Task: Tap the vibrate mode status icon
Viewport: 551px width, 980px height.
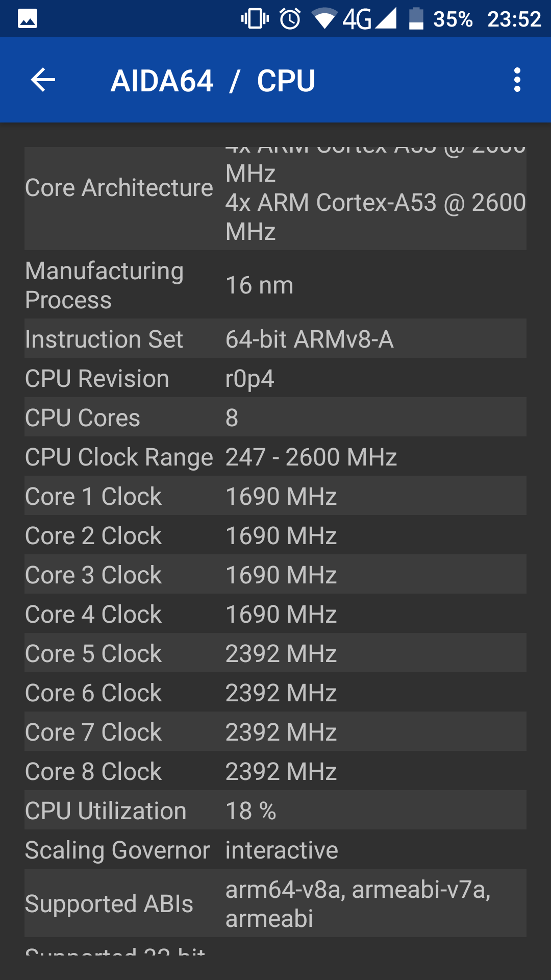Action: (255, 19)
